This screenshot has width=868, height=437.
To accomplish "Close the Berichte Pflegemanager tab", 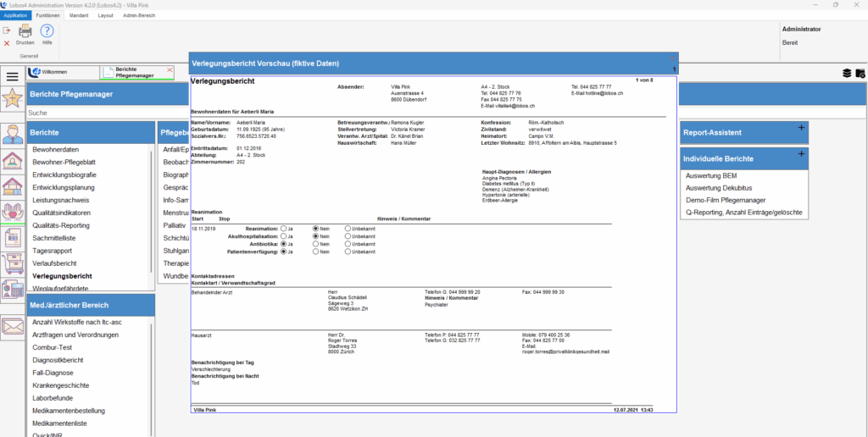I will coord(170,69).
